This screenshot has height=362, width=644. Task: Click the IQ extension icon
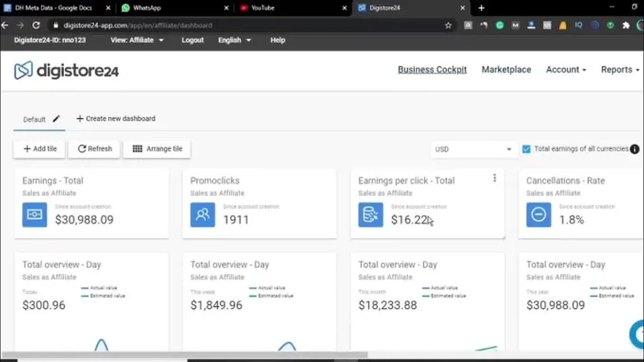click(x=579, y=25)
